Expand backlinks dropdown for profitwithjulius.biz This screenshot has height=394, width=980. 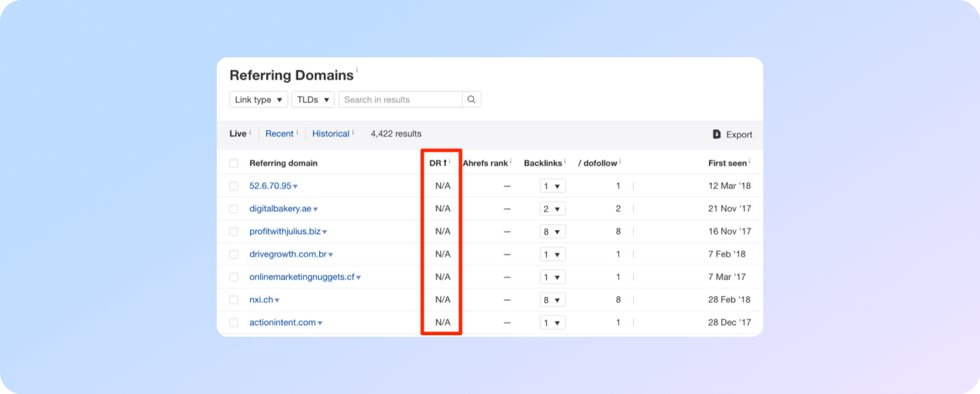tap(553, 231)
